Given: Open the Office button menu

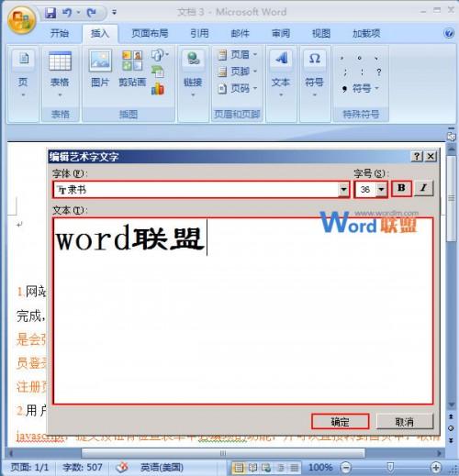Looking at the screenshot, I should tap(21, 19).
